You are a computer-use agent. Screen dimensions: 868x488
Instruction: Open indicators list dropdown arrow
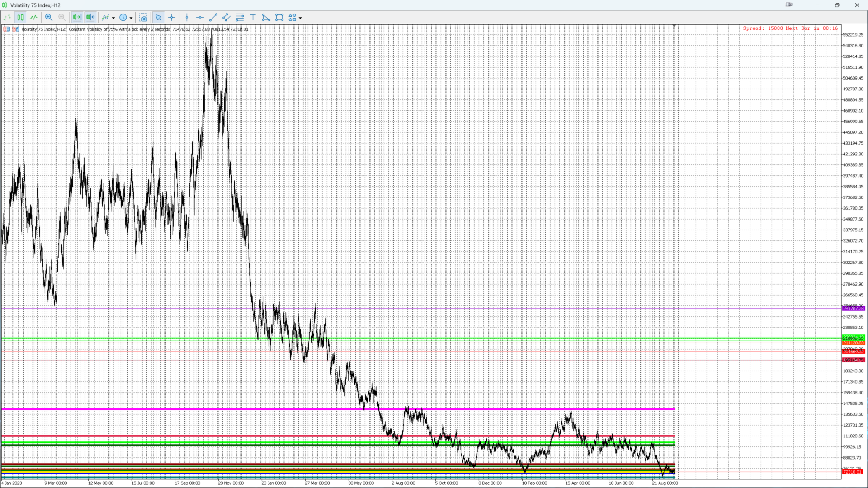pos(113,18)
